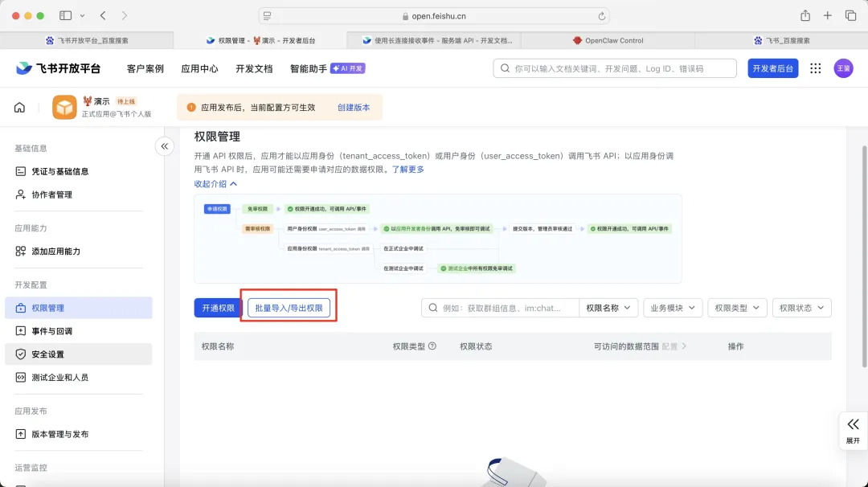Click the 展开 panel expand icon
Viewport: 868px width, 487px height.
(x=853, y=431)
